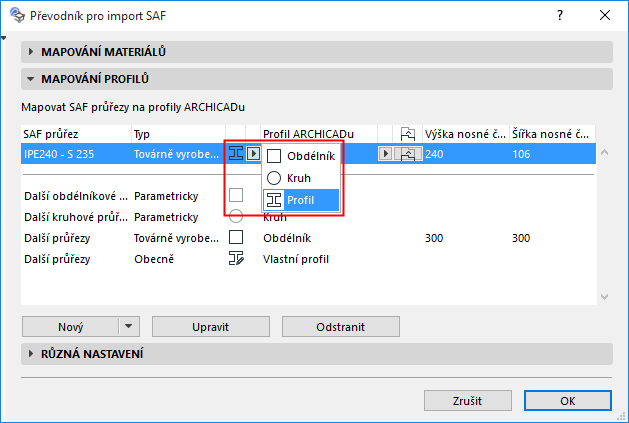Click circle icon in Další kruhové row

(236, 216)
